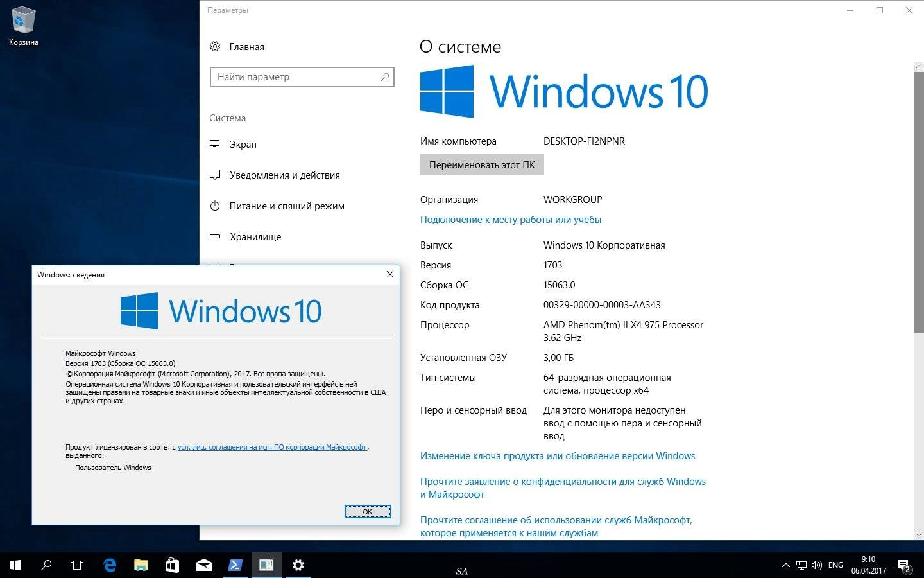Screen dimensions: 924x578
Task: Open PowerShell from the taskbar
Action: point(235,565)
